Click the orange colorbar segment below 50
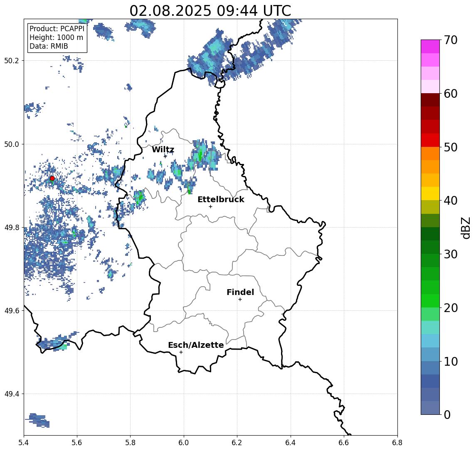This screenshot has height=451, width=476. click(x=430, y=154)
